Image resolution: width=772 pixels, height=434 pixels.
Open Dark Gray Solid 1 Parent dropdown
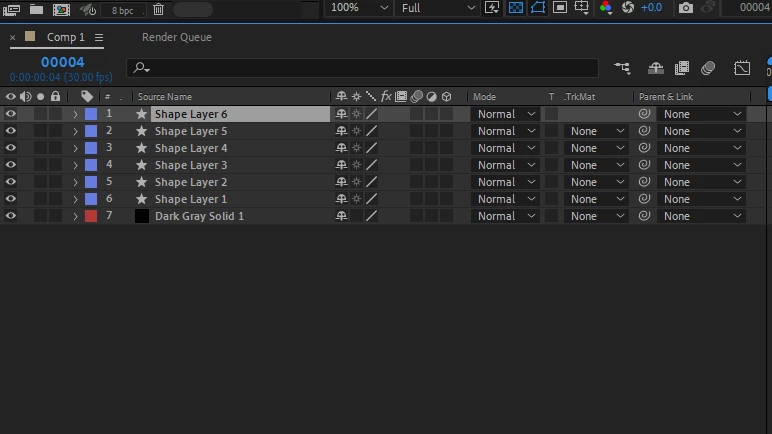(702, 216)
